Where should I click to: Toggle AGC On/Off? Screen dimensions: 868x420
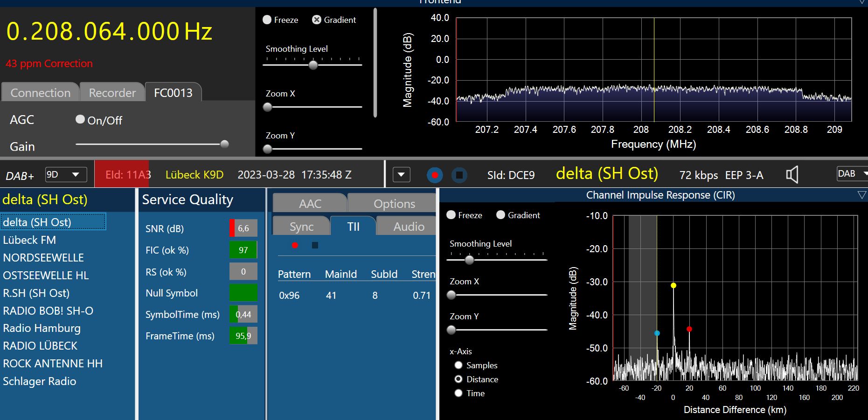click(80, 120)
